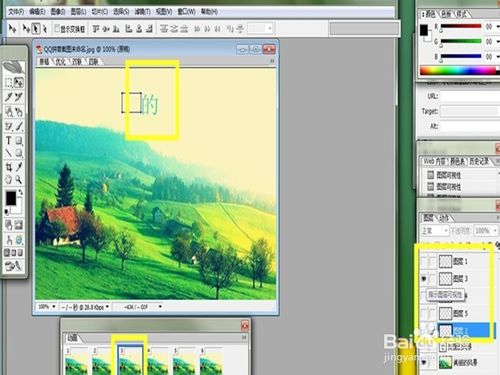Open the 正常 blend mode dropdown
This screenshot has width=500, height=375.
(435, 230)
